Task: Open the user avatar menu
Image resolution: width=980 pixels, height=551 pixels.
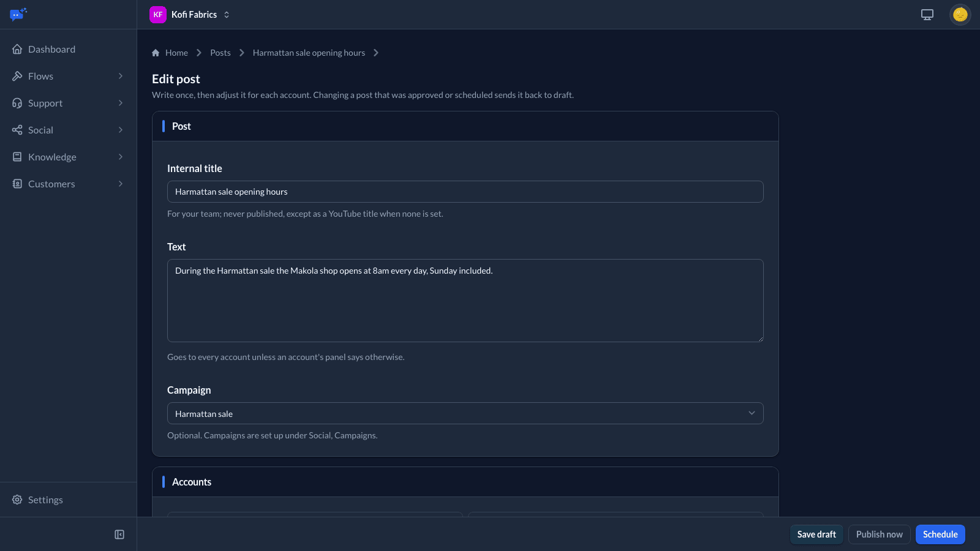Action: pos(960,15)
